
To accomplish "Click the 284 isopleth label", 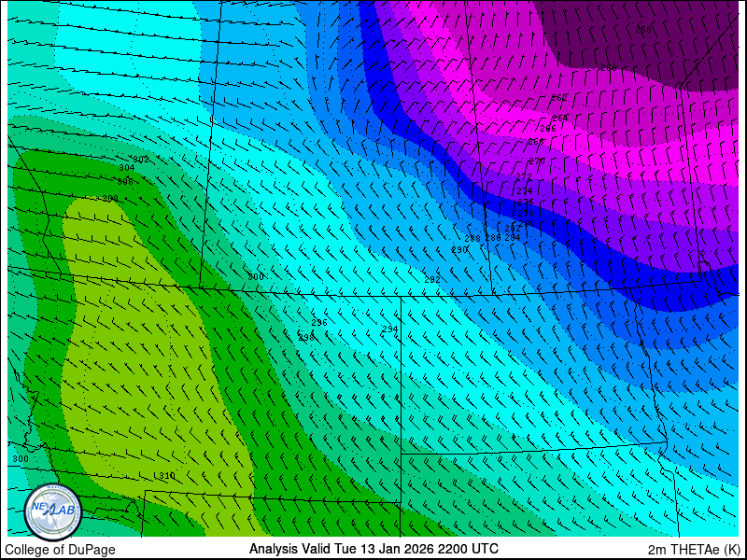I will coord(513,238).
